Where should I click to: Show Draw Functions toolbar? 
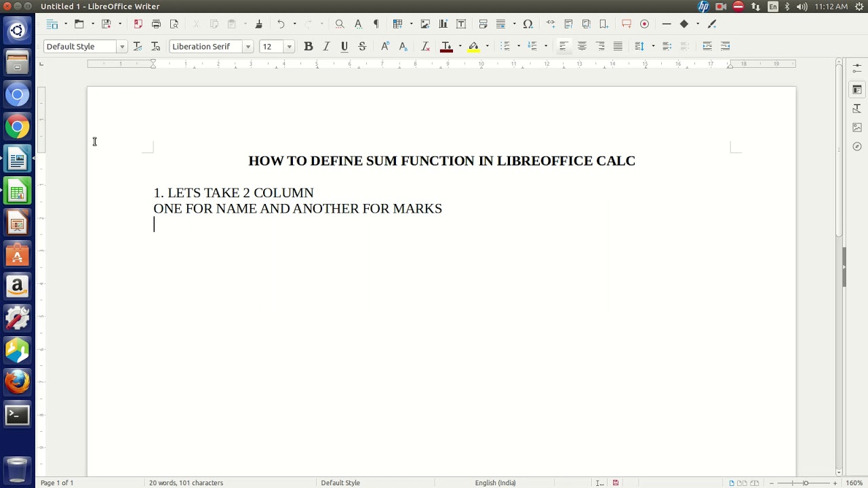tap(712, 24)
